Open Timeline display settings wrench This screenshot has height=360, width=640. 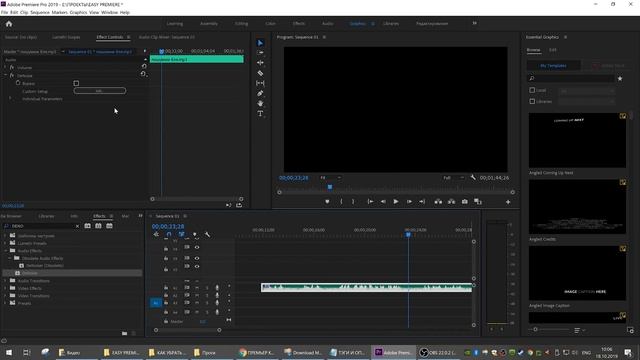coord(207,235)
